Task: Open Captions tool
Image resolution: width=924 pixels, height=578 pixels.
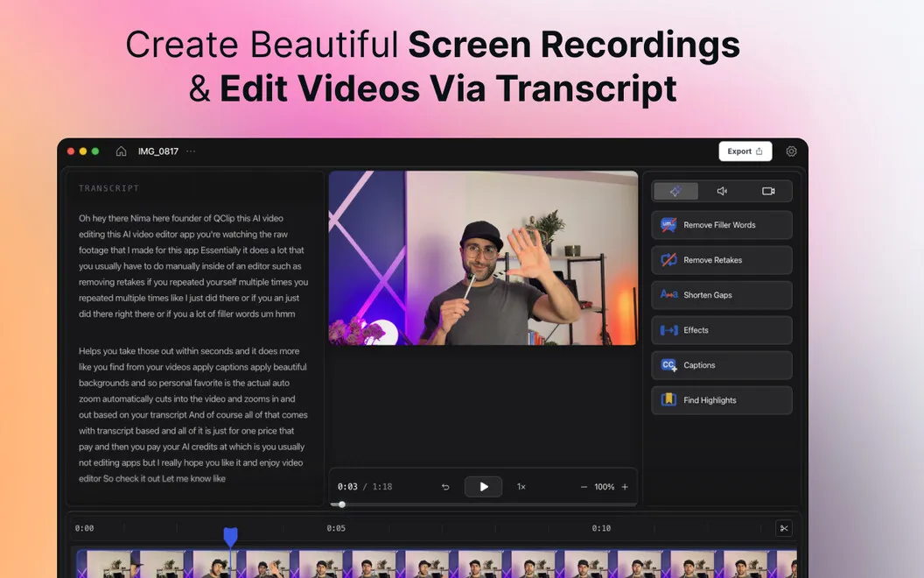Action: [721, 365]
